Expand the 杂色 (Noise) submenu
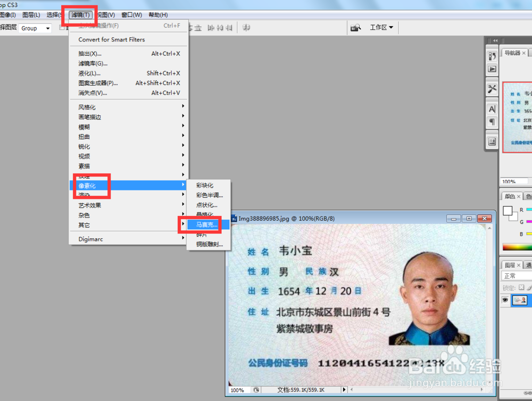 click(129, 215)
